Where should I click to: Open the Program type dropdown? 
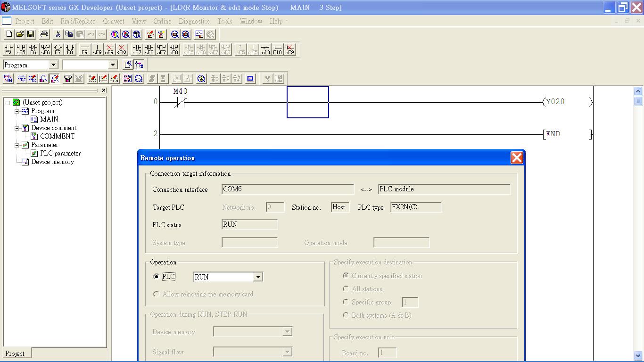coord(53,65)
